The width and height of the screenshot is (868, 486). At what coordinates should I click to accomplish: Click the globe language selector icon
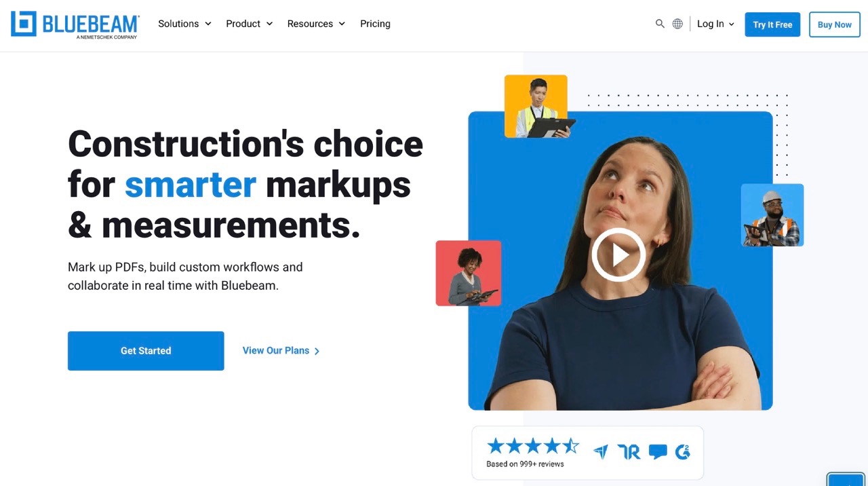click(677, 24)
